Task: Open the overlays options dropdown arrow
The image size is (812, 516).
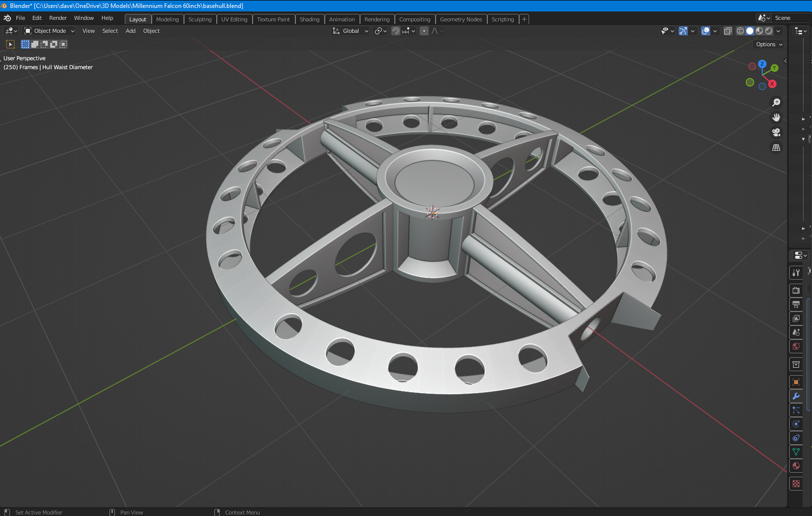Action: (x=715, y=31)
